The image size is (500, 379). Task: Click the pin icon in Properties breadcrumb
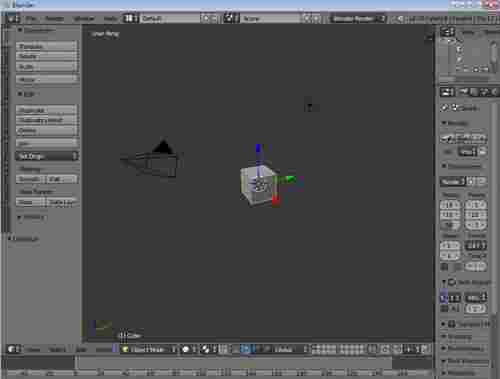pos(445,108)
